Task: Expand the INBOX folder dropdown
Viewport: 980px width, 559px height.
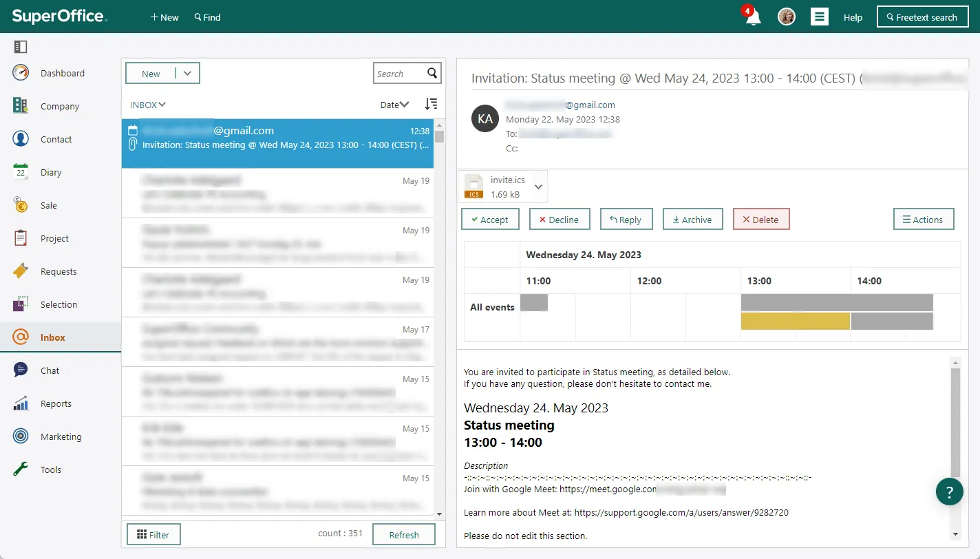Action: [148, 105]
